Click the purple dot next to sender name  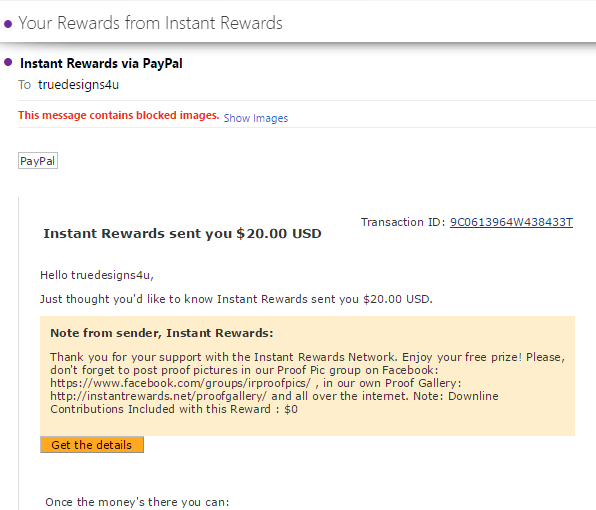pyautogui.click(x=8, y=62)
